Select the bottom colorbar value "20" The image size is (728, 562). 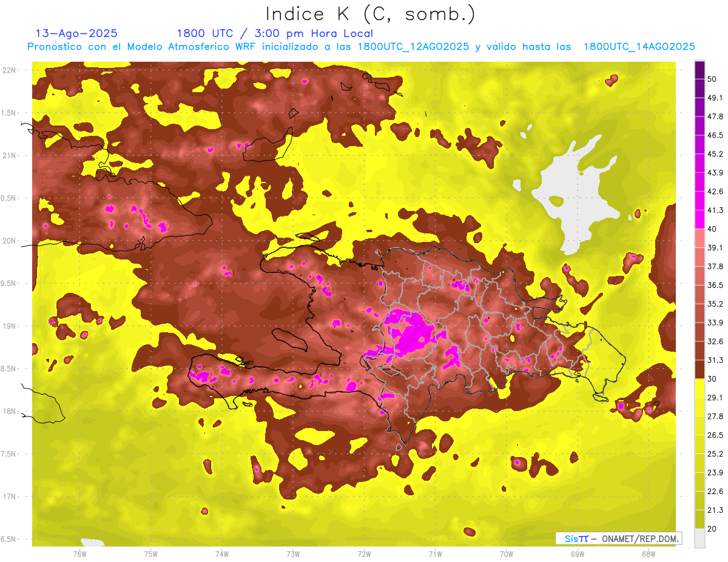(712, 529)
